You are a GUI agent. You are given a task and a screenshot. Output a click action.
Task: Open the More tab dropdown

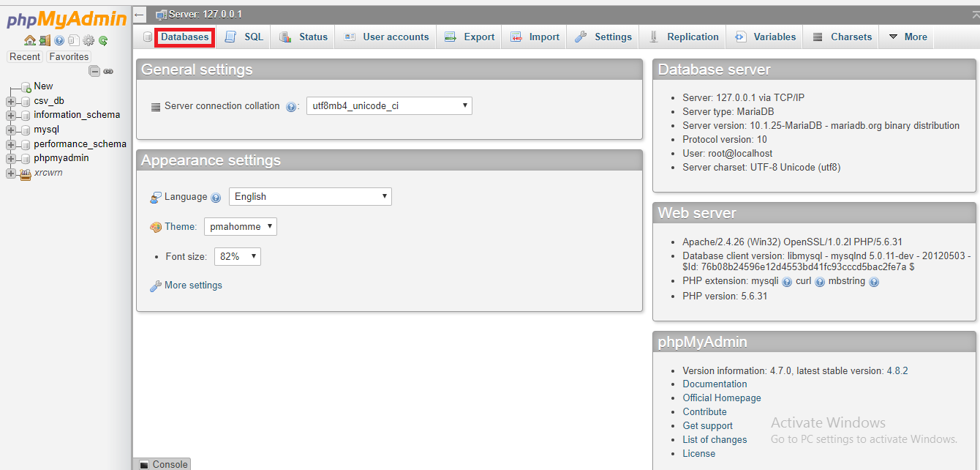[907, 37]
